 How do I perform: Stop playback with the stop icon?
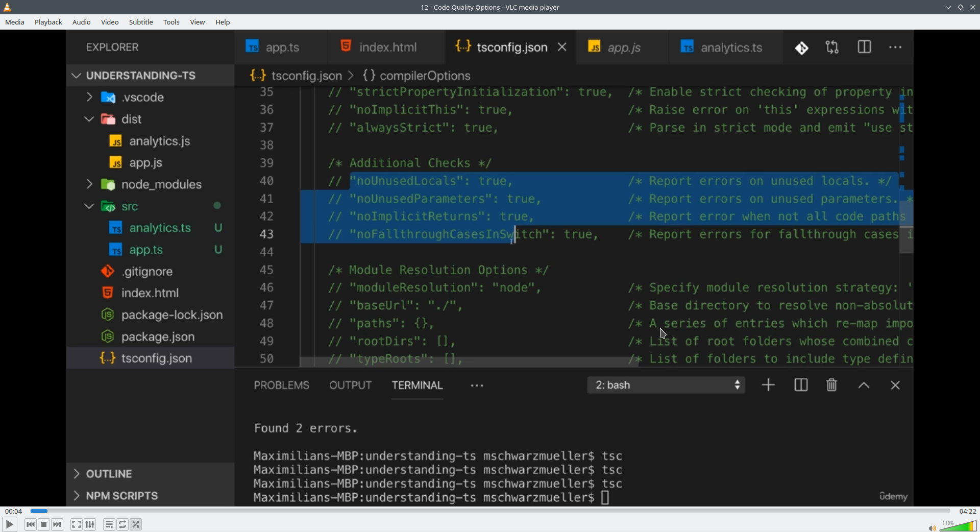(44, 524)
